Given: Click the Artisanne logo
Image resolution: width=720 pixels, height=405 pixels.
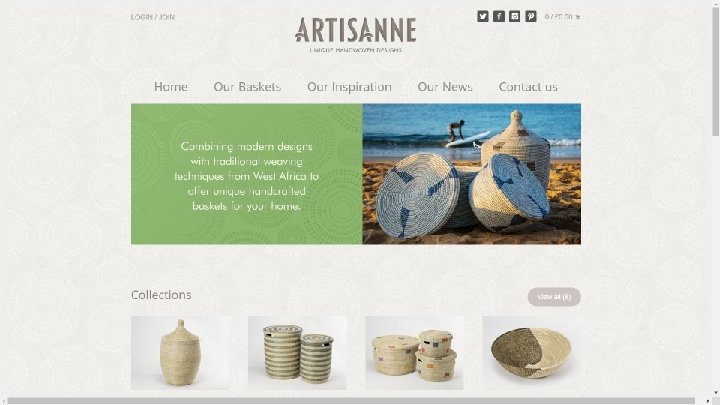Looking at the screenshot, I should click(x=355, y=34).
